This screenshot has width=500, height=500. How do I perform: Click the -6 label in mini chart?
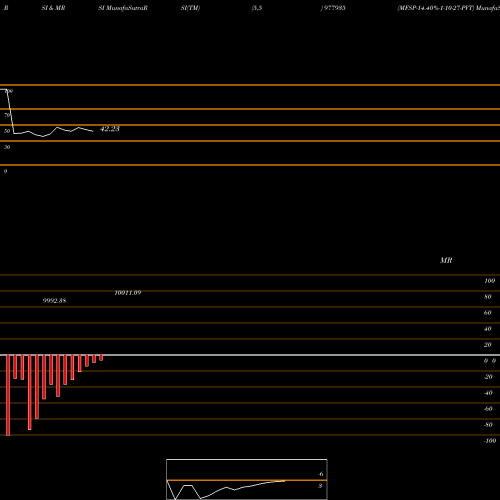[321, 474]
